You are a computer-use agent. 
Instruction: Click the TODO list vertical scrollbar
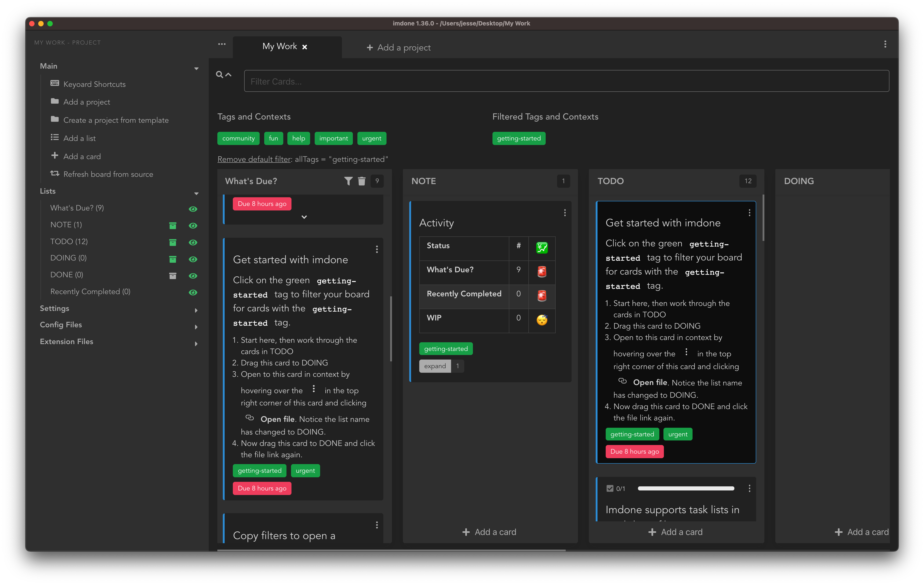point(763,218)
